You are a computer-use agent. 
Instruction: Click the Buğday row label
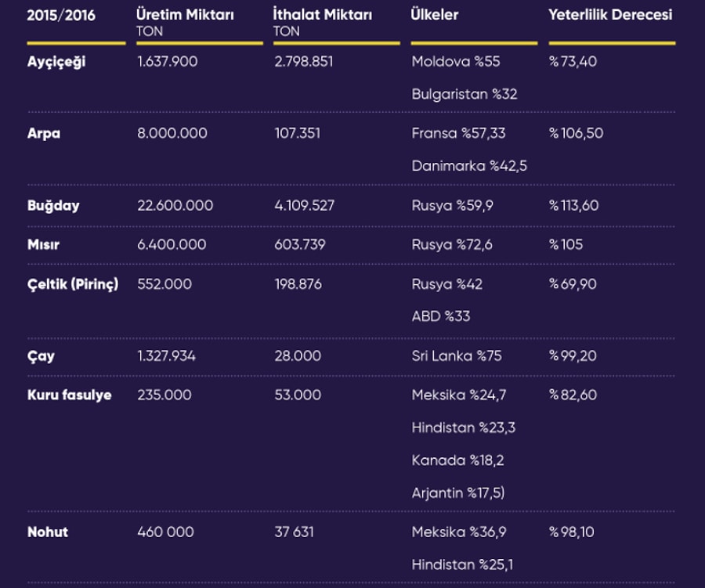[x=53, y=206]
